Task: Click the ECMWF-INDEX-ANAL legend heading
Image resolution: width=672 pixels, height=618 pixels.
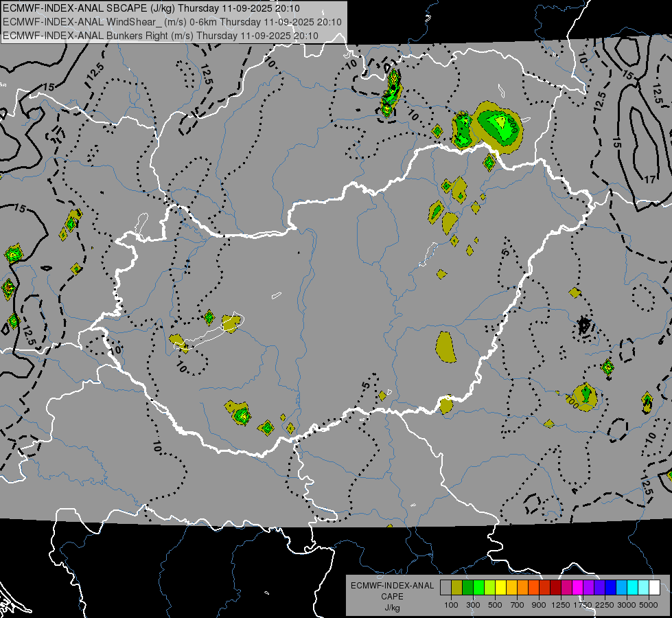Action: pos(392,586)
